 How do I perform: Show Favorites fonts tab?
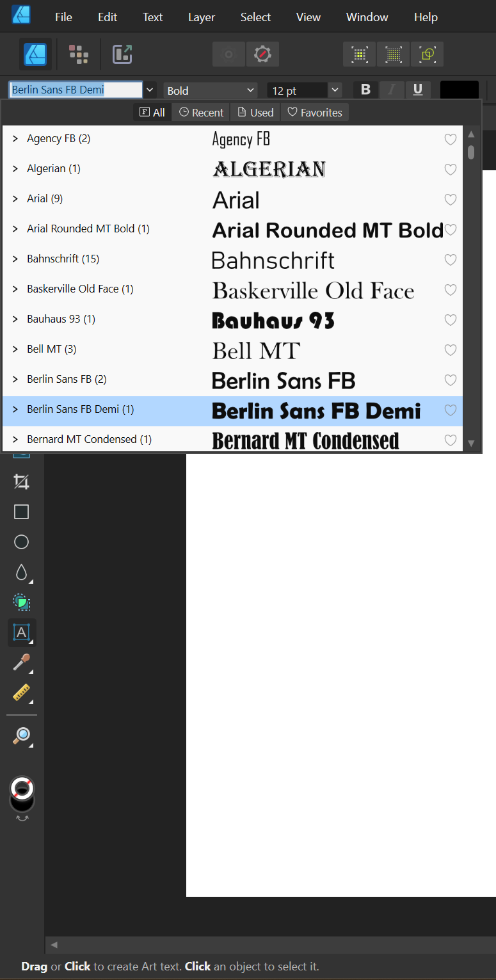(x=314, y=112)
